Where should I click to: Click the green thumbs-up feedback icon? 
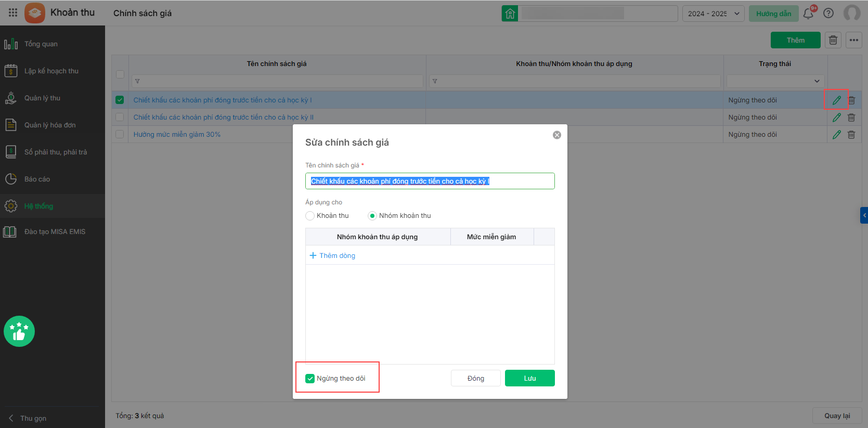click(19, 331)
